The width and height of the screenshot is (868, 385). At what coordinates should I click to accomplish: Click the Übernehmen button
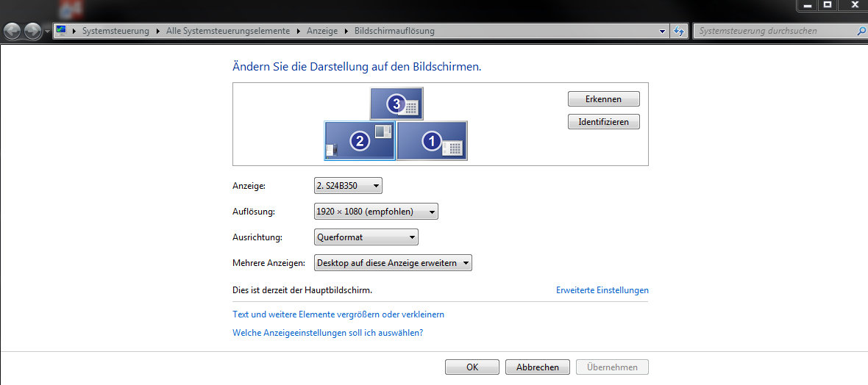(x=612, y=367)
